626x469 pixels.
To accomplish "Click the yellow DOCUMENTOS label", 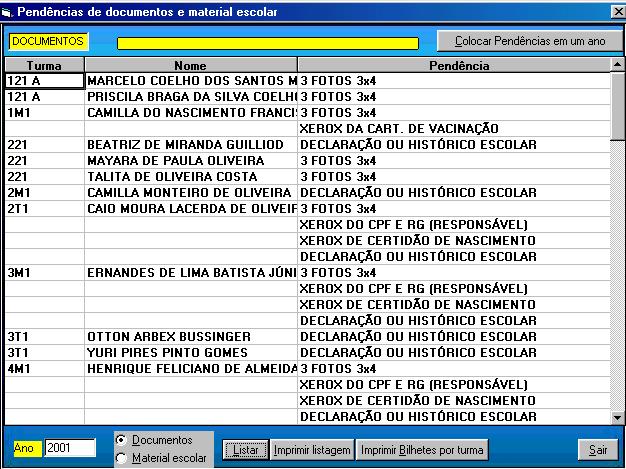I will click(47, 42).
